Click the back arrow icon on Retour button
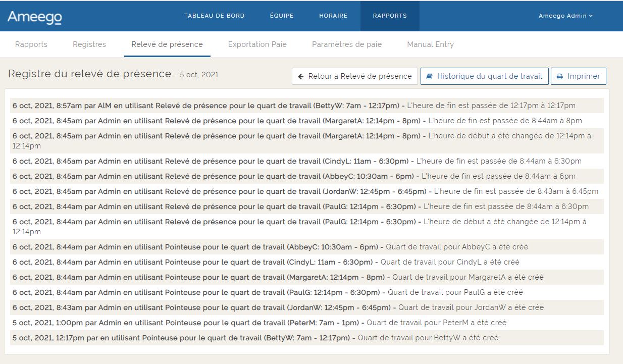 tap(301, 77)
